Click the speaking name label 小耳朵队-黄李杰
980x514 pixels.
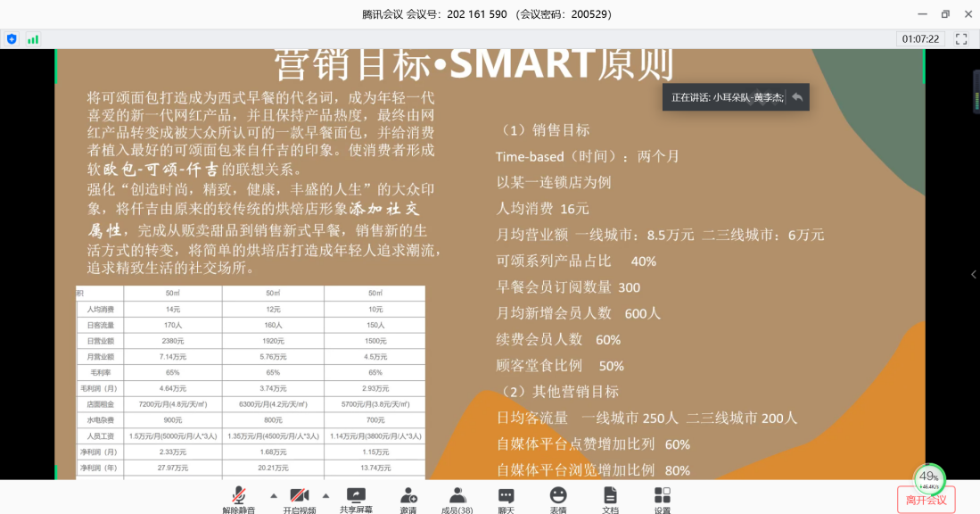pyautogui.click(x=747, y=97)
